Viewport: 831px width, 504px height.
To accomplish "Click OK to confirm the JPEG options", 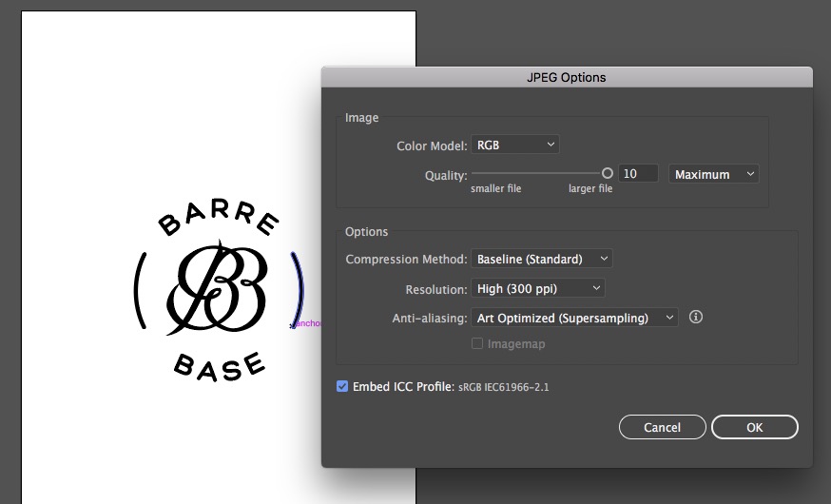I will pyautogui.click(x=755, y=427).
